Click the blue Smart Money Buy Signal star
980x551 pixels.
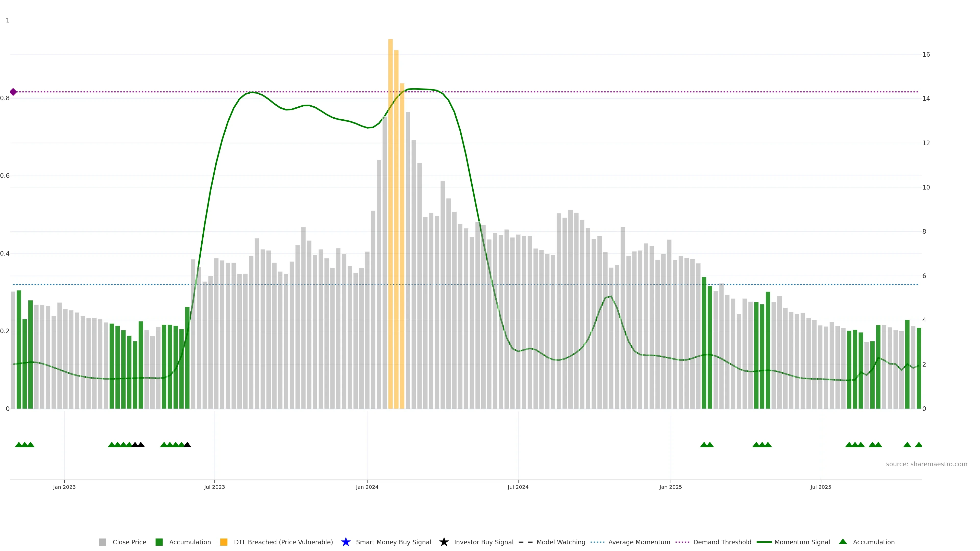click(x=346, y=542)
